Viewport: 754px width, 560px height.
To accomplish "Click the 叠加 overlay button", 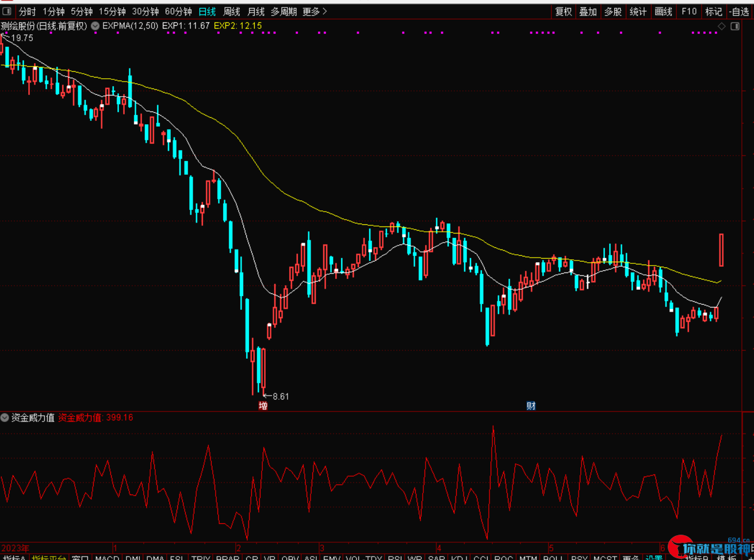I will tap(588, 11).
